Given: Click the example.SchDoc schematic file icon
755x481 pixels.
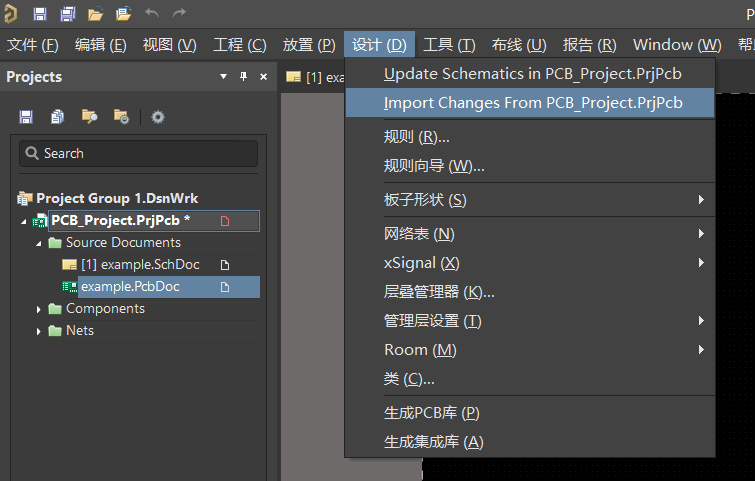Looking at the screenshot, I should click(70, 265).
